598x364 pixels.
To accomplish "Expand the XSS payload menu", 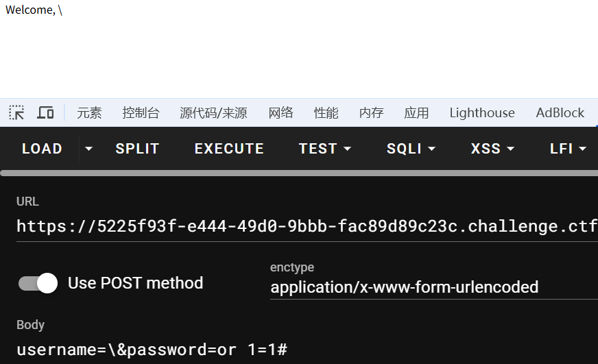I will coord(494,148).
